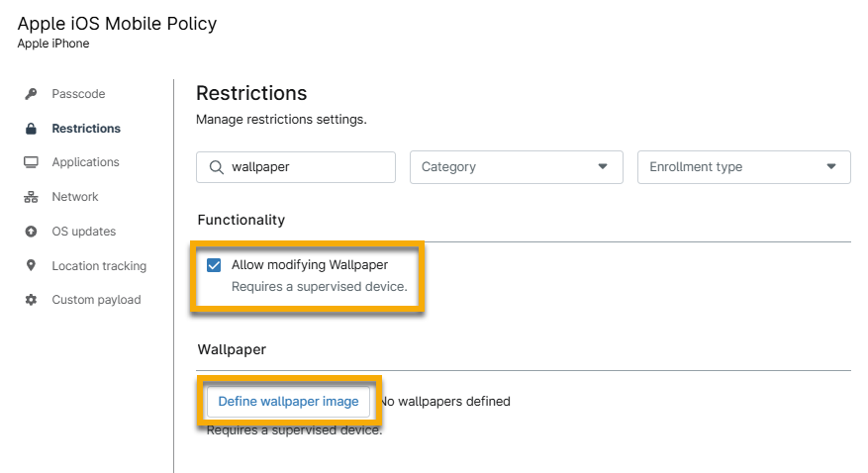868x473 pixels.
Task: Click the monitor icon beside Applications
Action: [x=31, y=162]
